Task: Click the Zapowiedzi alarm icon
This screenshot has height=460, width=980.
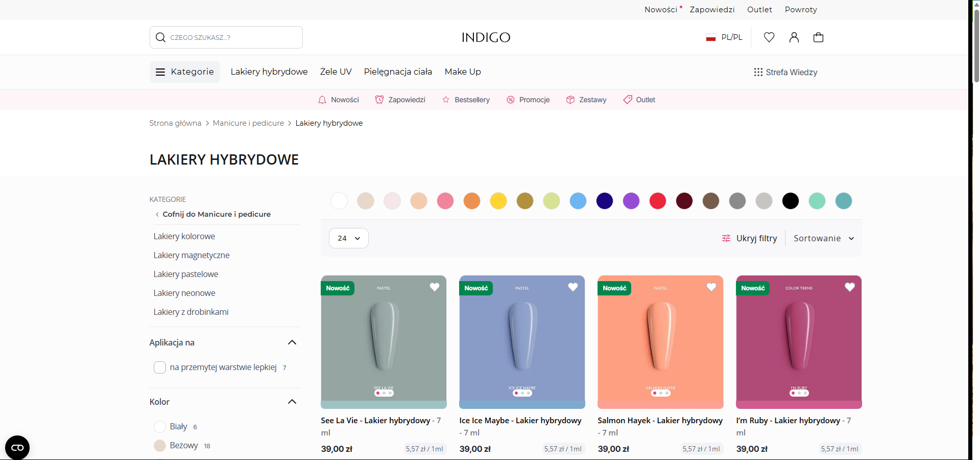Action: [379, 100]
